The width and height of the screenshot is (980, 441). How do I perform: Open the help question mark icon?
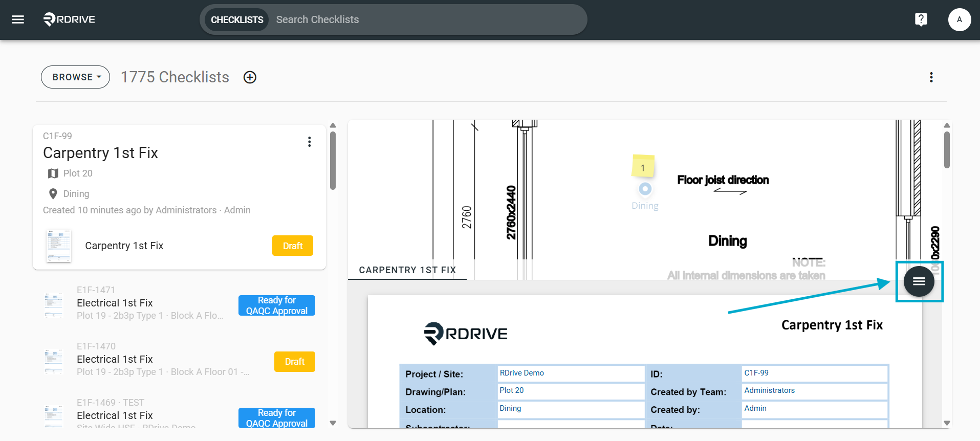[921, 19]
